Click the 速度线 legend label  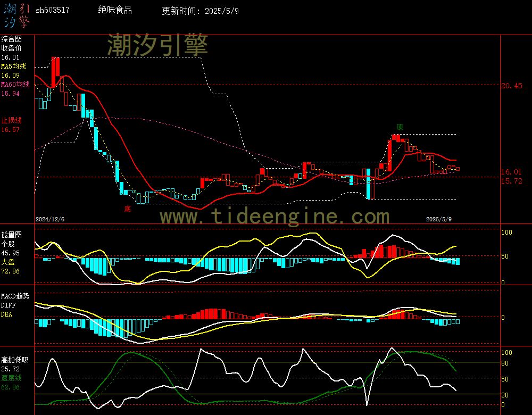12,378
